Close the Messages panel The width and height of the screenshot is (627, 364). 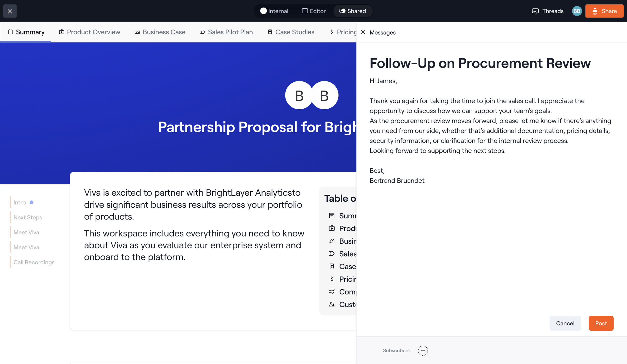coord(363,32)
